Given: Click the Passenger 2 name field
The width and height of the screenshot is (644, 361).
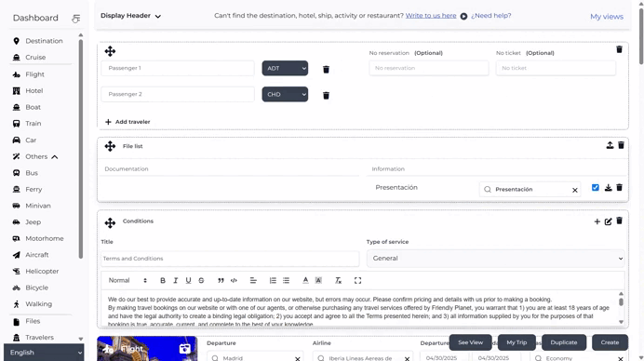Looking at the screenshot, I should point(178,94).
